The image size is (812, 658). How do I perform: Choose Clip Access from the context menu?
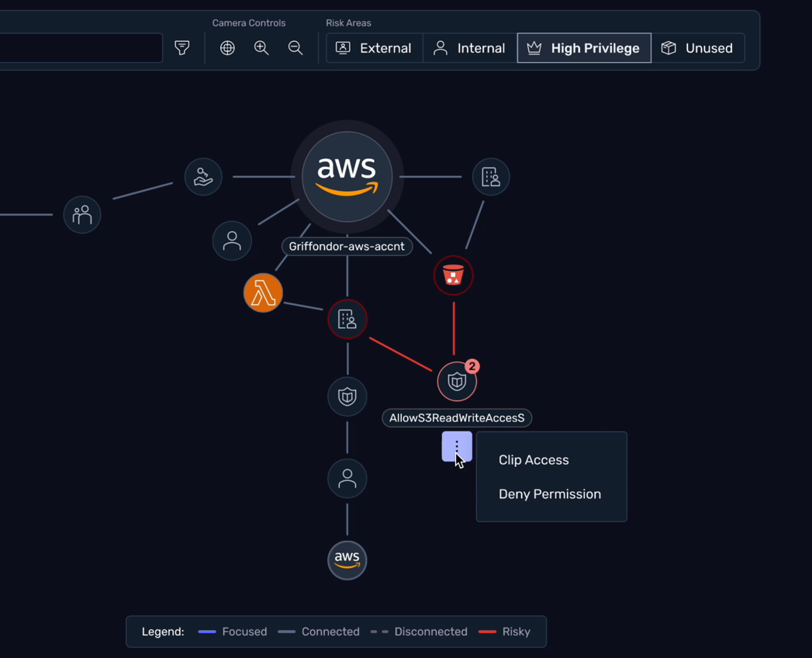pyautogui.click(x=534, y=459)
